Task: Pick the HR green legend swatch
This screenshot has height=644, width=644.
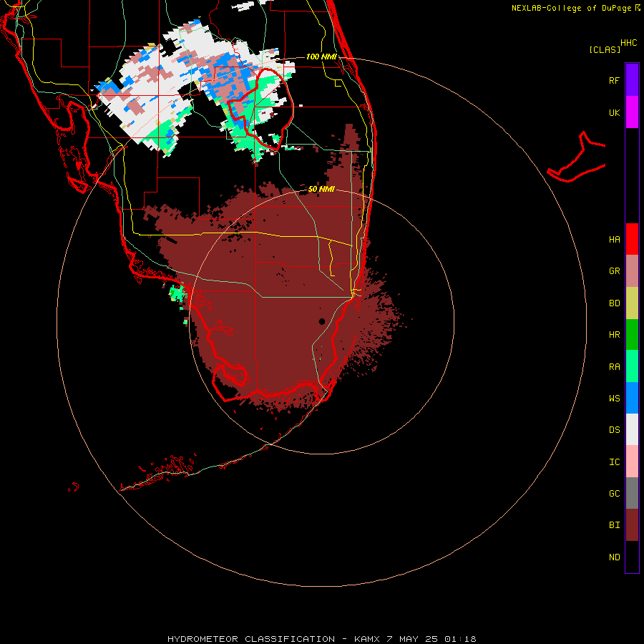Action: point(632,335)
